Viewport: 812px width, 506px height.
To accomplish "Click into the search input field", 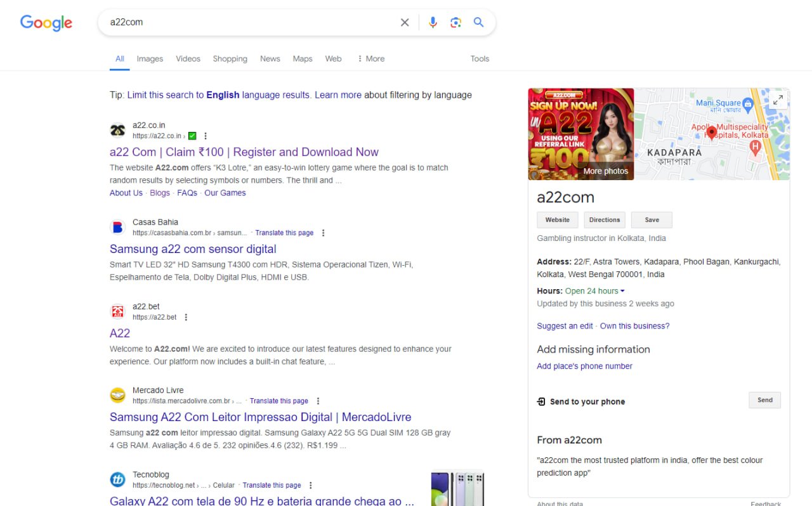I will pyautogui.click(x=251, y=22).
